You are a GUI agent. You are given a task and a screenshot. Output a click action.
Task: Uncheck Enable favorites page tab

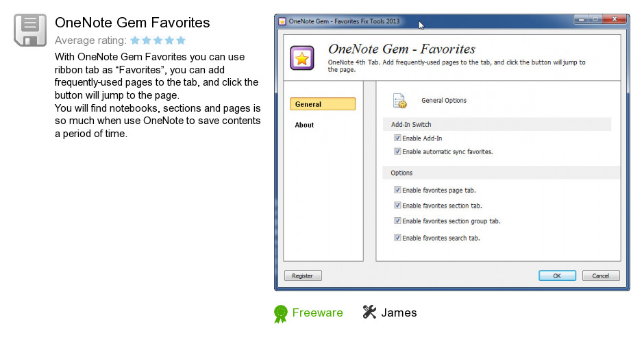(x=397, y=190)
